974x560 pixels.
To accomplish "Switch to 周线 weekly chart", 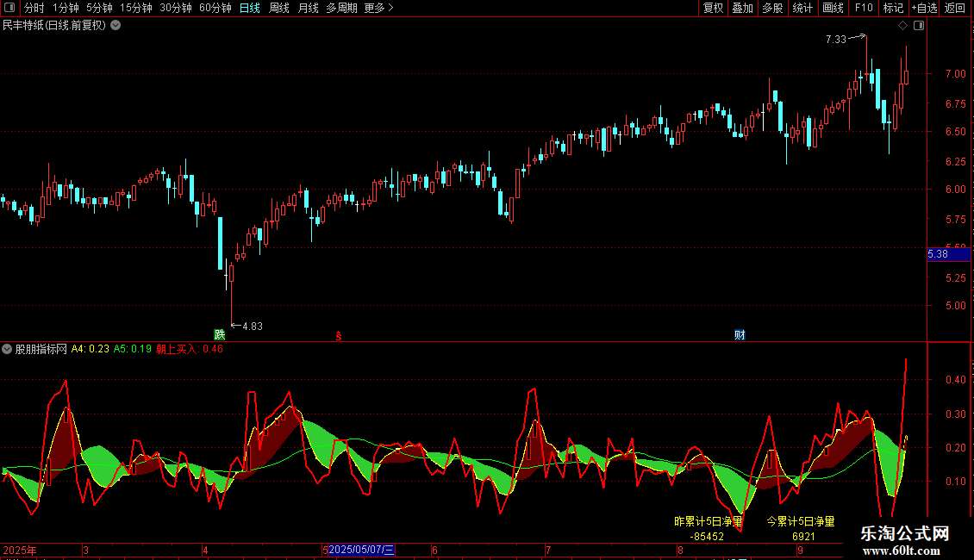I will [279, 8].
